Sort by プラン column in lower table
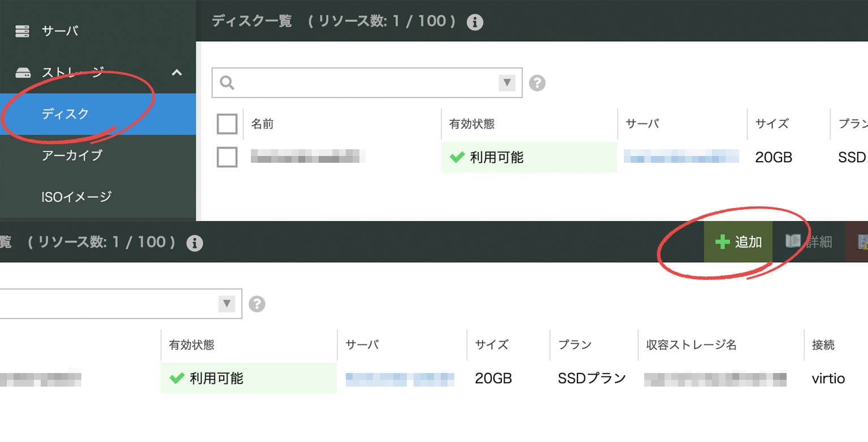The image size is (868, 442). pyautogui.click(x=575, y=345)
